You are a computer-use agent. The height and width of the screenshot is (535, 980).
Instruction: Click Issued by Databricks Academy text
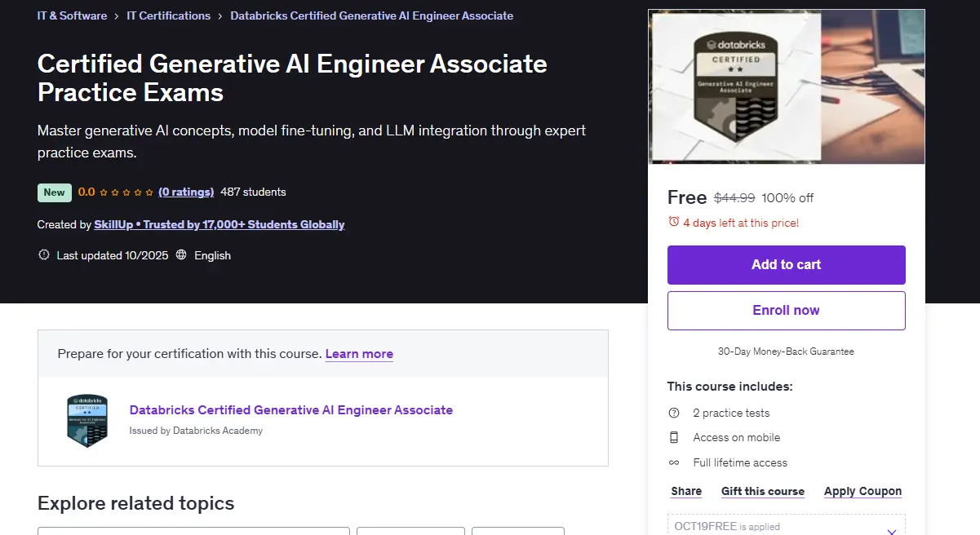tap(196, 431)
